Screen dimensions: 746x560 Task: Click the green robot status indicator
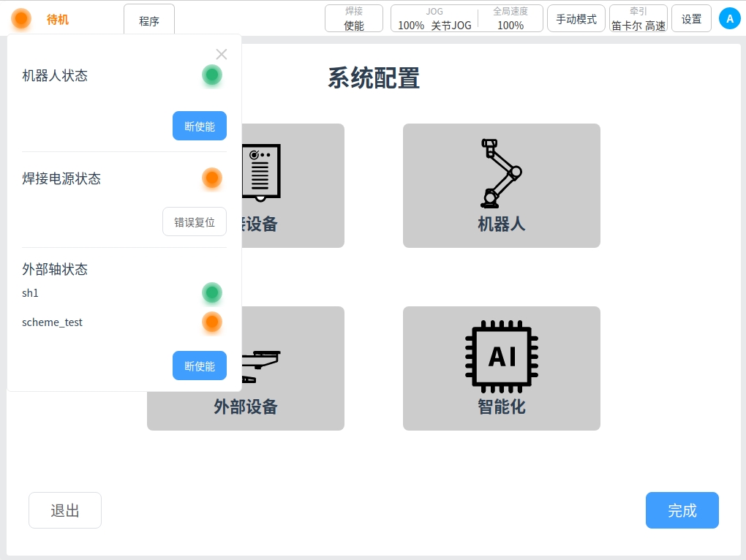212,75
